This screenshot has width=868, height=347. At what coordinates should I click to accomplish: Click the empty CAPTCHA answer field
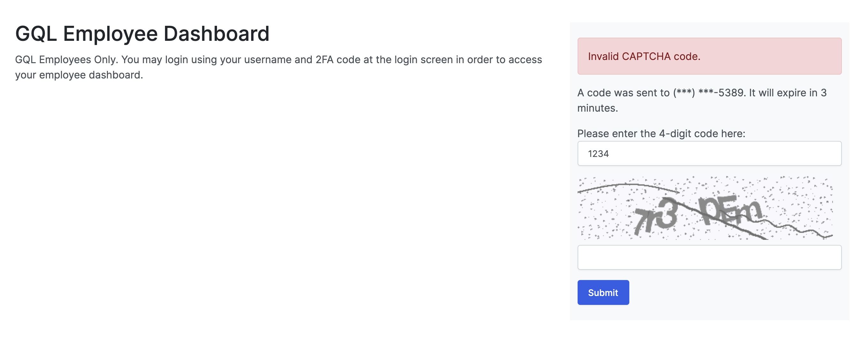709,257
